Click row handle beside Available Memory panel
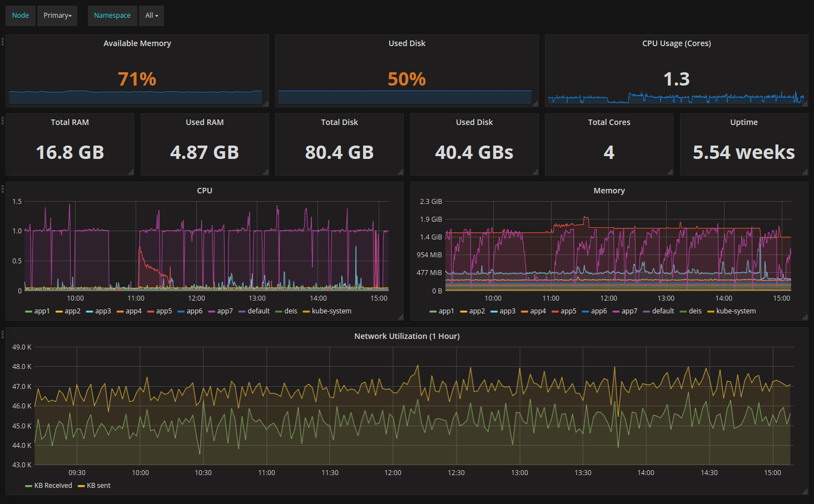This screenshot has height=504, width=814. [x=3, y=42]
